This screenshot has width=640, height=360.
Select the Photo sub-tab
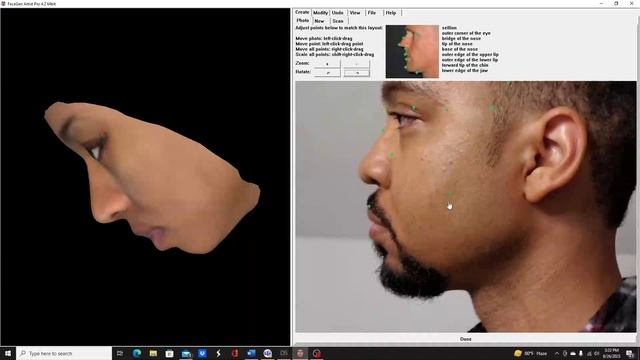pos(303,20)
